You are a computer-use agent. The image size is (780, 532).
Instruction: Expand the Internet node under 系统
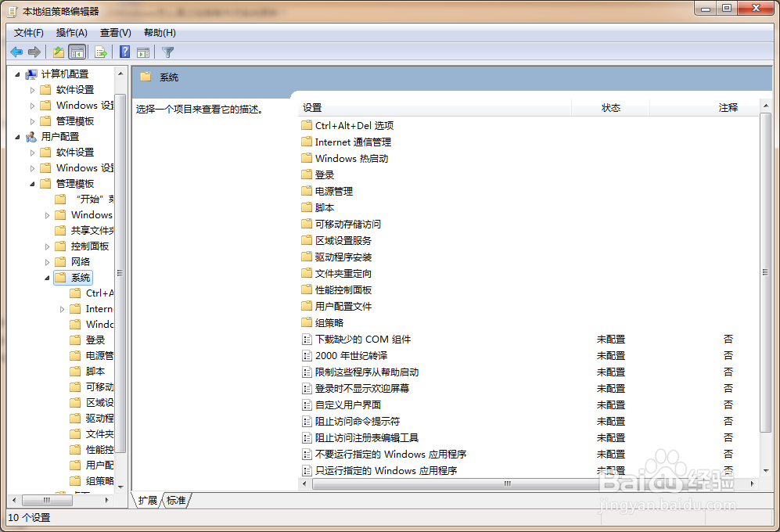coord(63,308)
